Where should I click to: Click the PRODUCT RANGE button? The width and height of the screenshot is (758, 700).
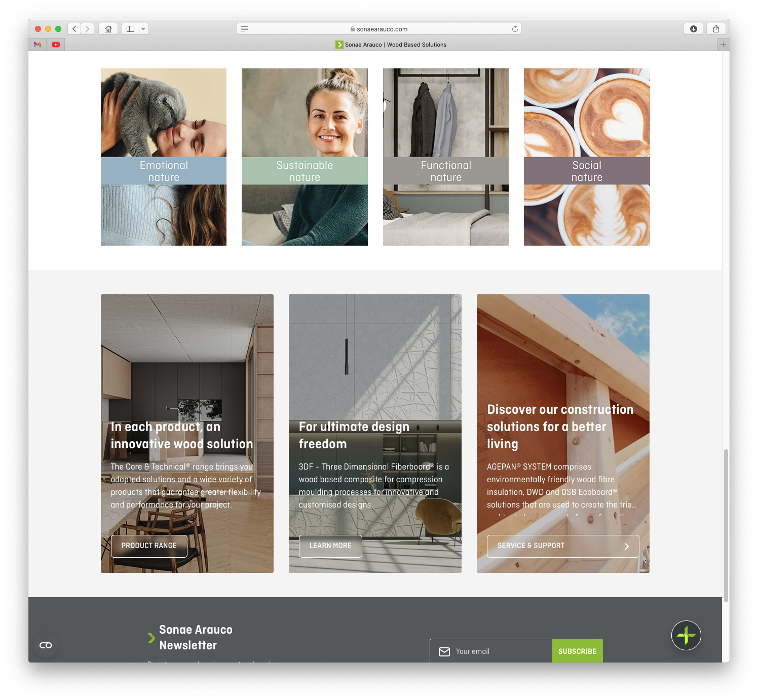click(149, 546)
